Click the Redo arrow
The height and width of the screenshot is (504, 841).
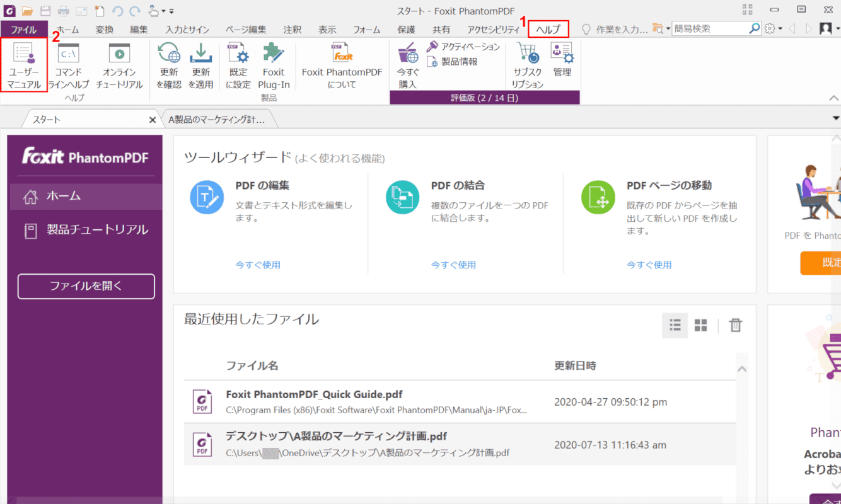[135, 11]
